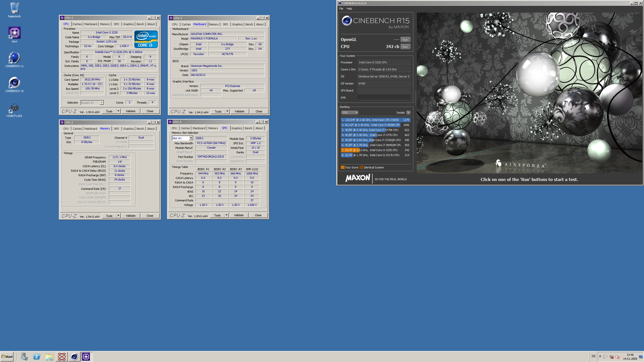Expand Tools arrow in CPU-Z Memory window
Viewport: 644px width, 362px height.
(x=118, y=216)
